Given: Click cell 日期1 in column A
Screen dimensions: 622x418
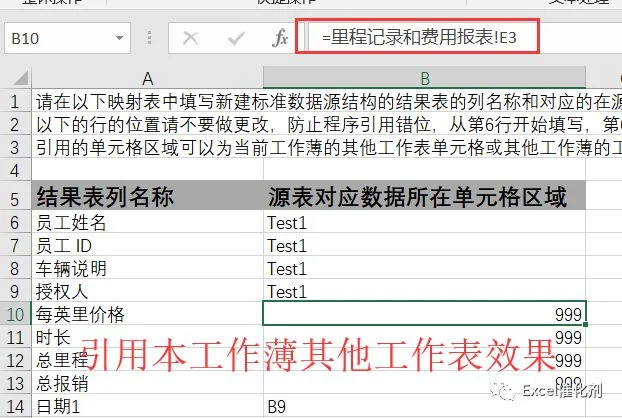Looking at the screenshot, I should tap(147, 406).
